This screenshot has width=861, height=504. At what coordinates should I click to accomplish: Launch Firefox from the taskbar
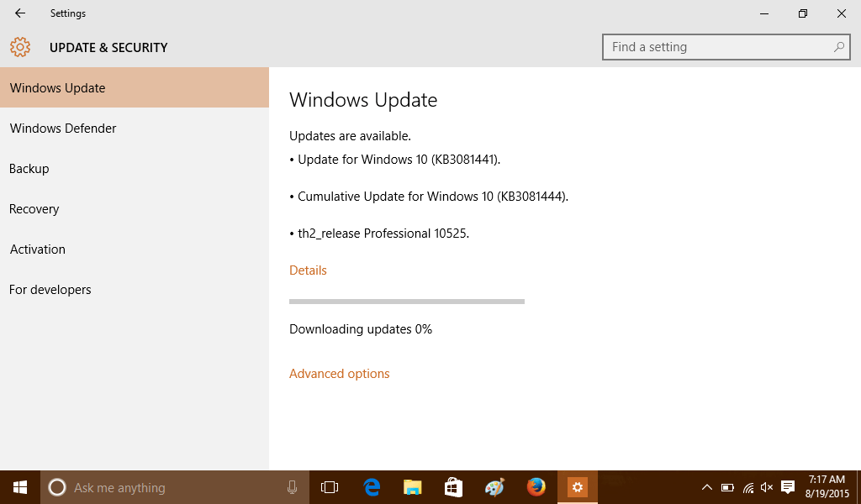point(536,487)
